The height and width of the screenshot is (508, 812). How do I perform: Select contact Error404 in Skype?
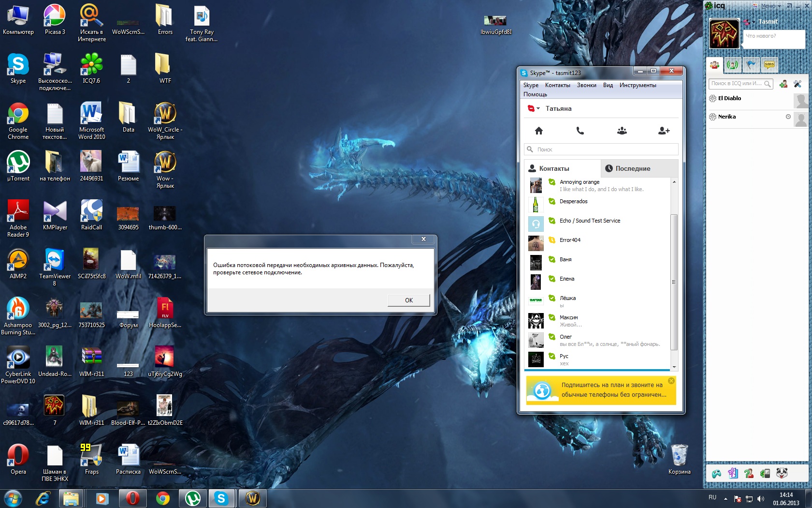point(598,243)
